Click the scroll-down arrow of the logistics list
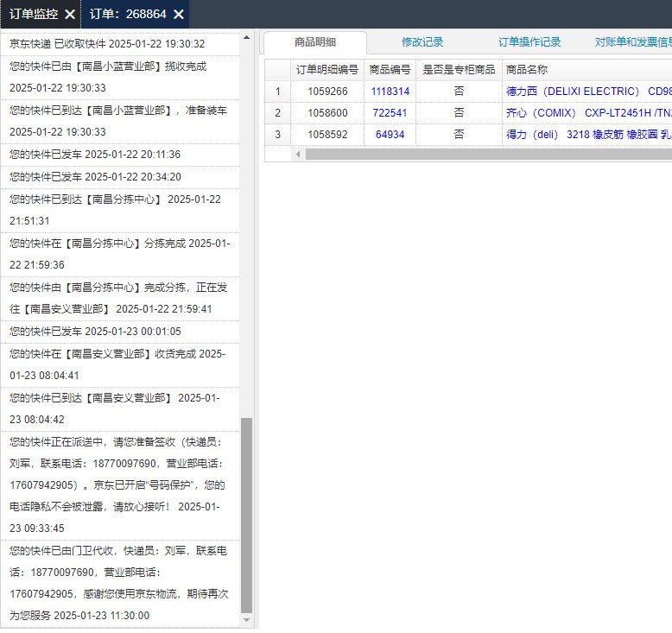The width and height of the screenshot is (672, 633). [246, 620]
